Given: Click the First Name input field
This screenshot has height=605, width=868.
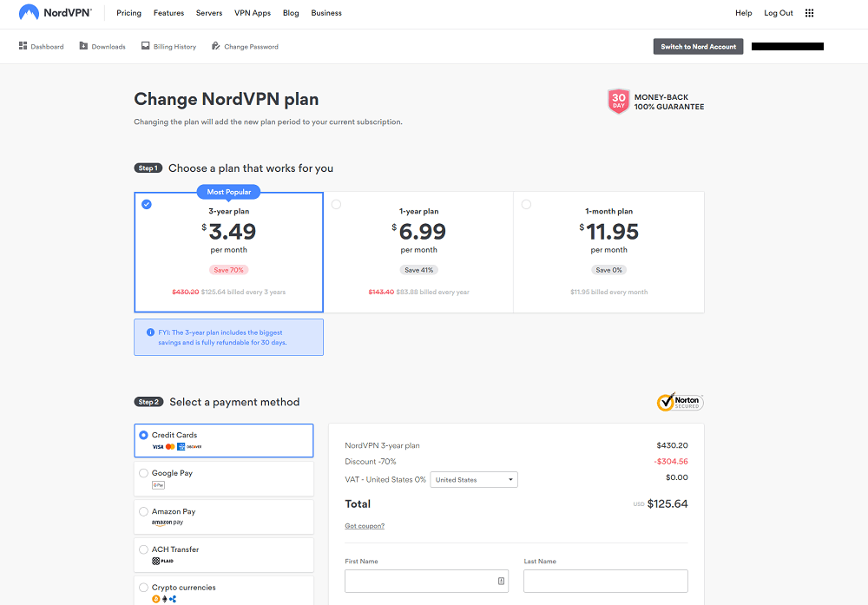Looking at the screenshot, I should pos(426,582).
